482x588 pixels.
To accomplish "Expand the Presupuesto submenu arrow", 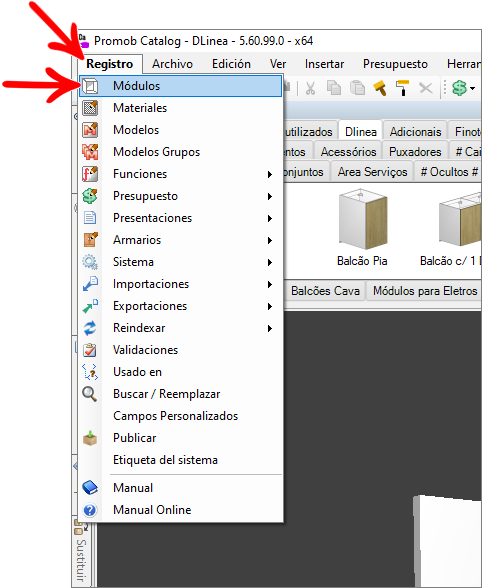I will (x=269, y=196).
